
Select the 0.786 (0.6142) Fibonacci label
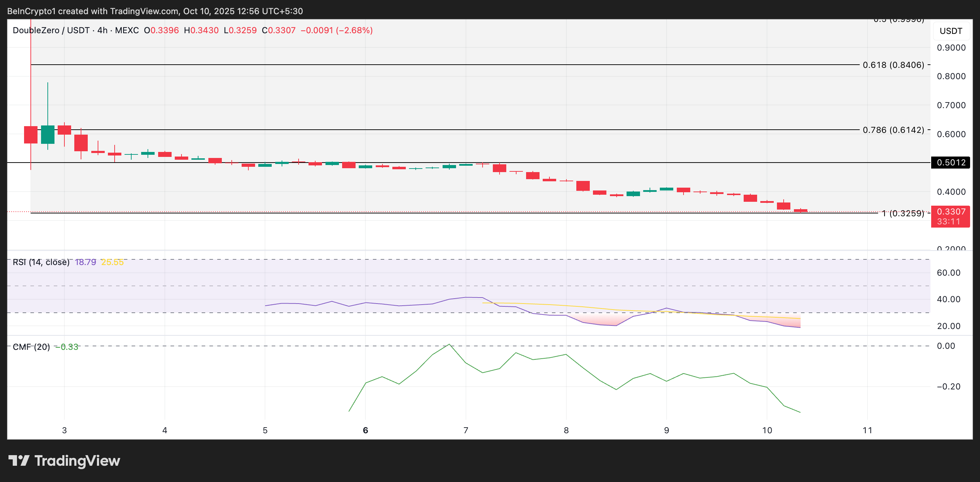[x=893, y=130]
